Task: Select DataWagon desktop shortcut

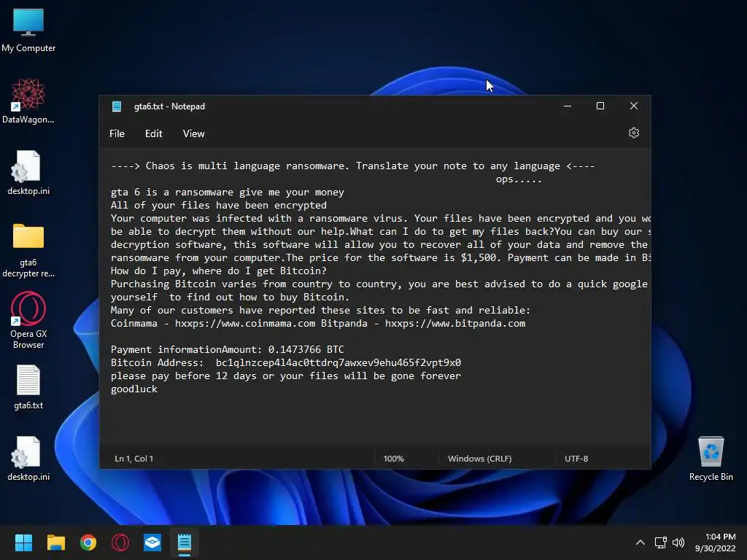Action: point(28,101)
